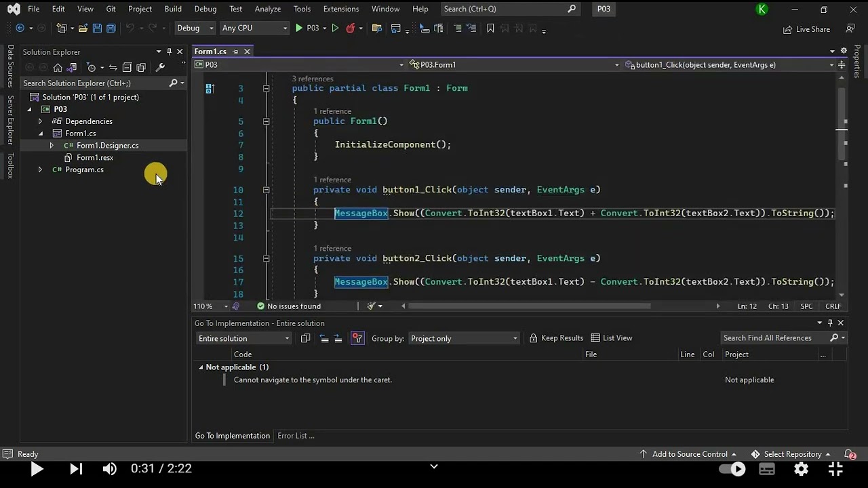Toggle subtitles button in video player

pos(767,468)
